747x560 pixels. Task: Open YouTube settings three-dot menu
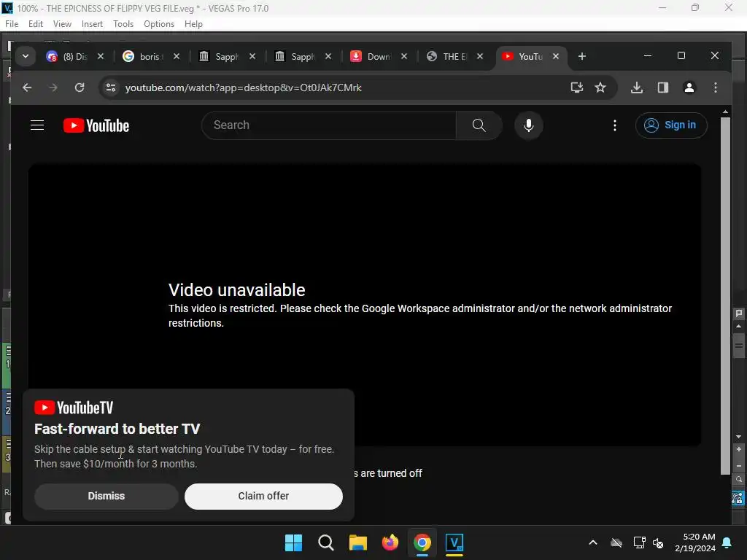coord(614,125)
